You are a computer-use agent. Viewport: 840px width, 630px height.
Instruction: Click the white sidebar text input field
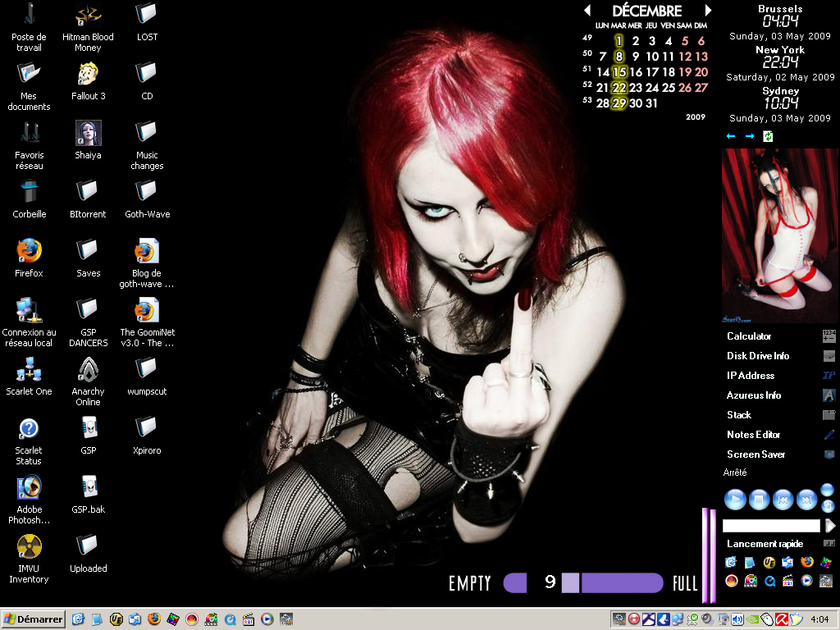tap(771, 526)
